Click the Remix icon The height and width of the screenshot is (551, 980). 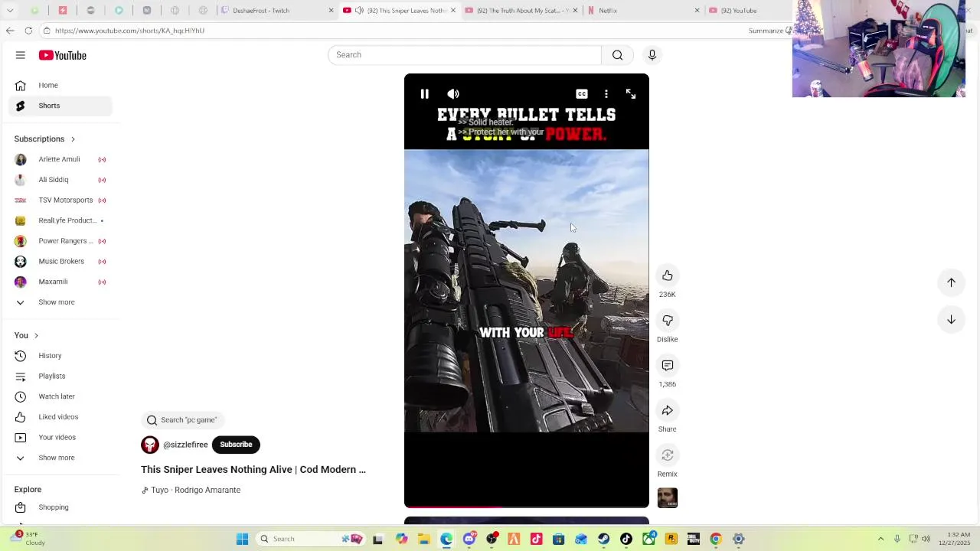[668, 455]
